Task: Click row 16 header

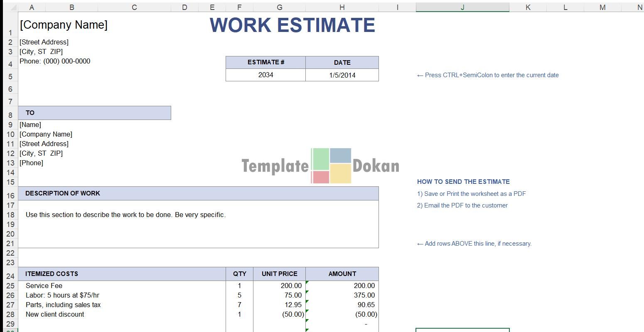Action: coord(10,195)
